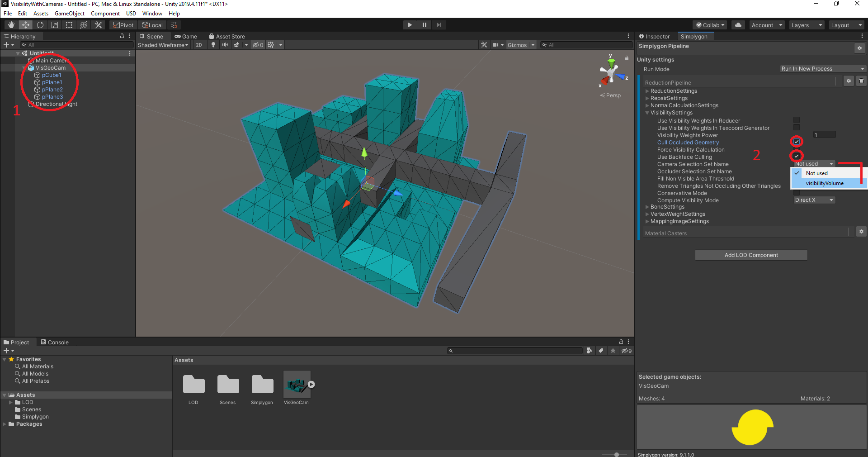Switch to 2D view mode
Viewport: 868px width, 457px height.
pyautogui.click(x=198, y=45)
